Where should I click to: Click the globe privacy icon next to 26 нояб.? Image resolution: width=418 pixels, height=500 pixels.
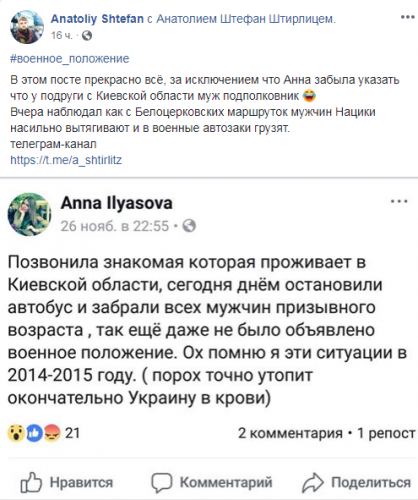click(190, 226)
